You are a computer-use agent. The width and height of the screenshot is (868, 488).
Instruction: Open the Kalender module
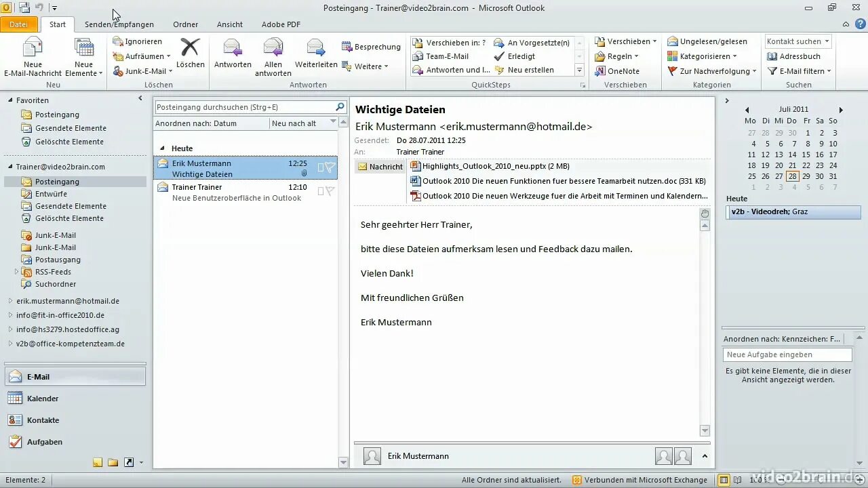pyautogui.click(x=75, y=399)
